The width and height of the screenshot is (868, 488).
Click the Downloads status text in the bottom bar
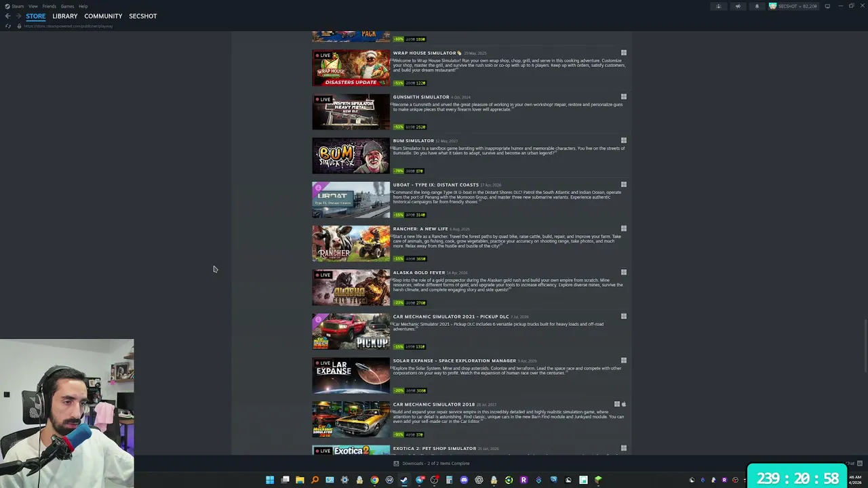point(436,464)
